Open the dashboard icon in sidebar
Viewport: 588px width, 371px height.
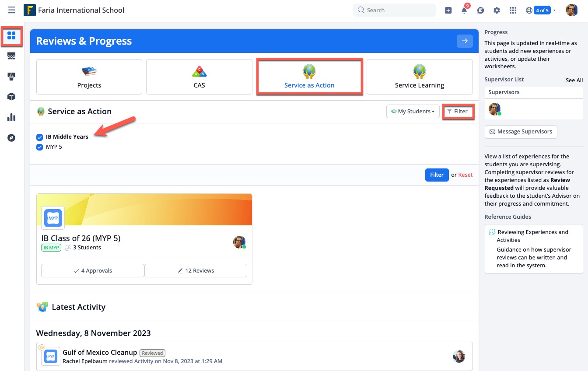click(12, 36)
